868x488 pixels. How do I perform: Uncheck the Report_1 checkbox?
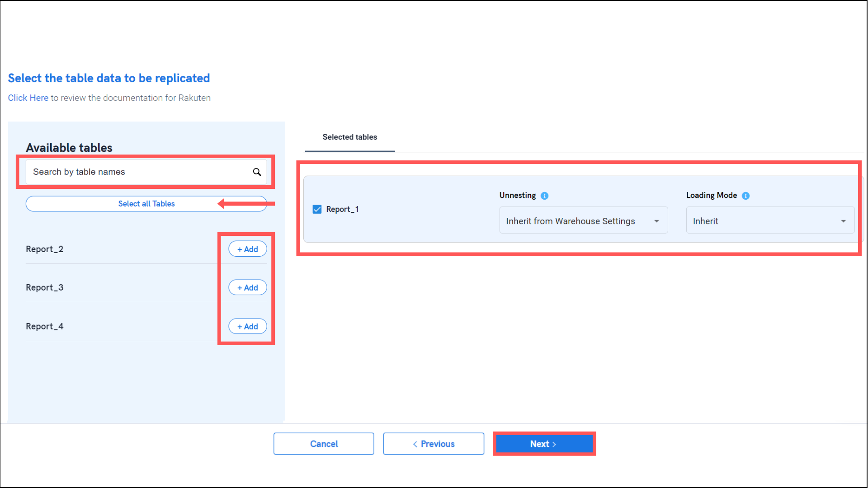coord(317,209)
